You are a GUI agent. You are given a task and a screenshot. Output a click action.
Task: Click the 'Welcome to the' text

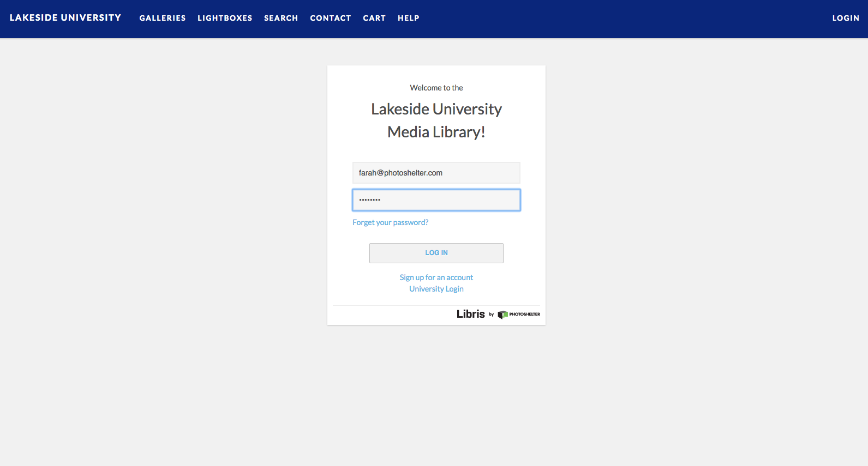tap(436, 88)
